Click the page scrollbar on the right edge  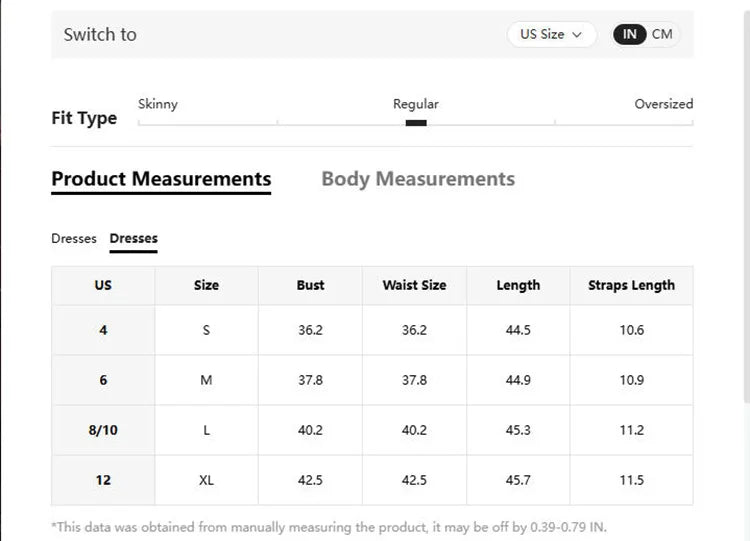tap(747, 206)
